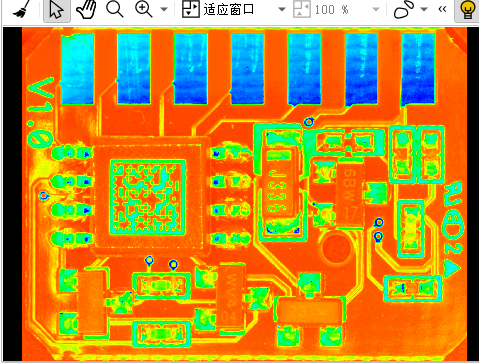The image size is (479, 364).
Task: Click the fit-window icon beside 适应窗口
Action: point(190,9)
